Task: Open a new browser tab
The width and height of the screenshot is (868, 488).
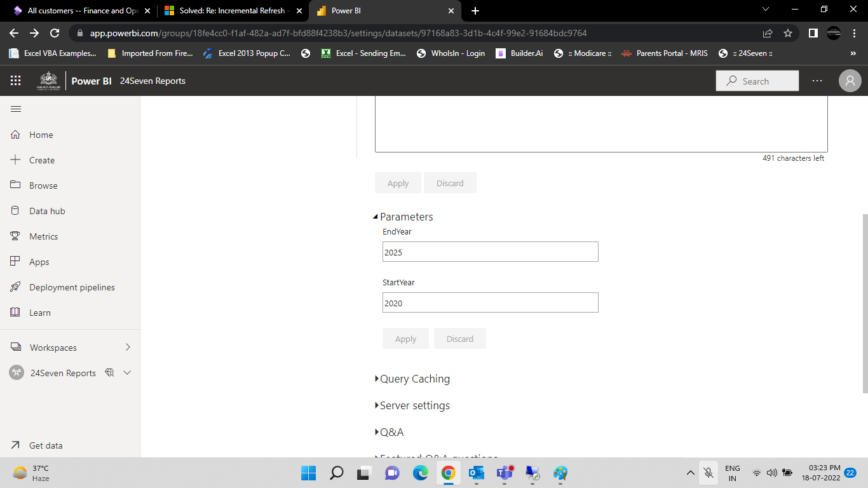Action: (475, 10)
